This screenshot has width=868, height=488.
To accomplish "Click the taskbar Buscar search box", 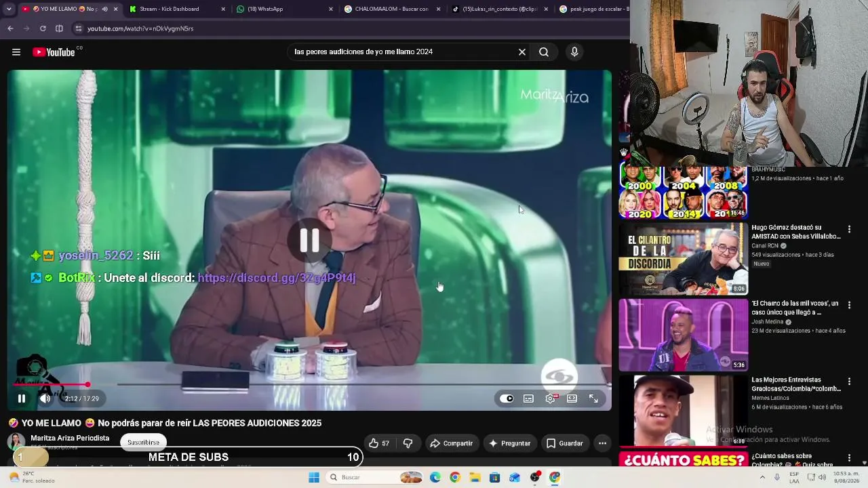I will click(374, 477).
